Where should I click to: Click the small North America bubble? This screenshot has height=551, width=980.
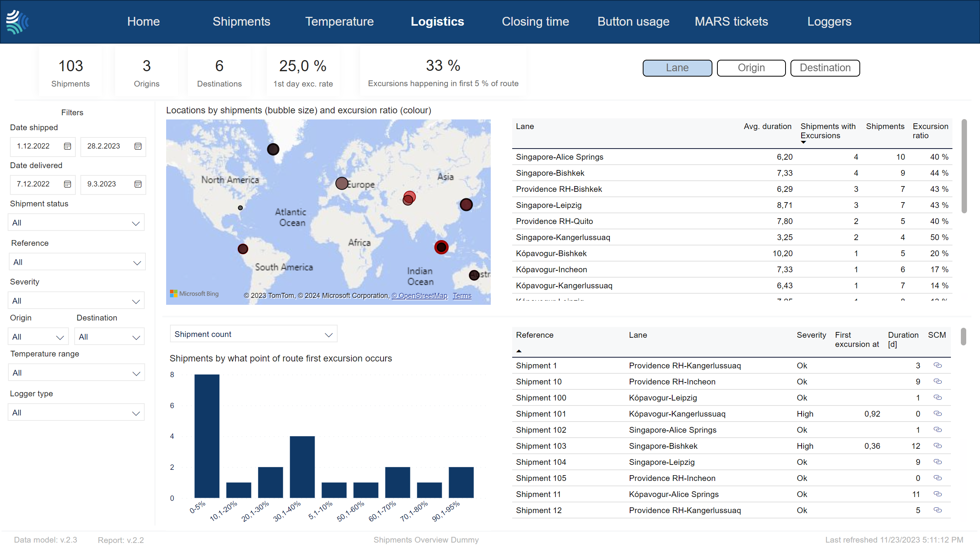coord(240,208)
